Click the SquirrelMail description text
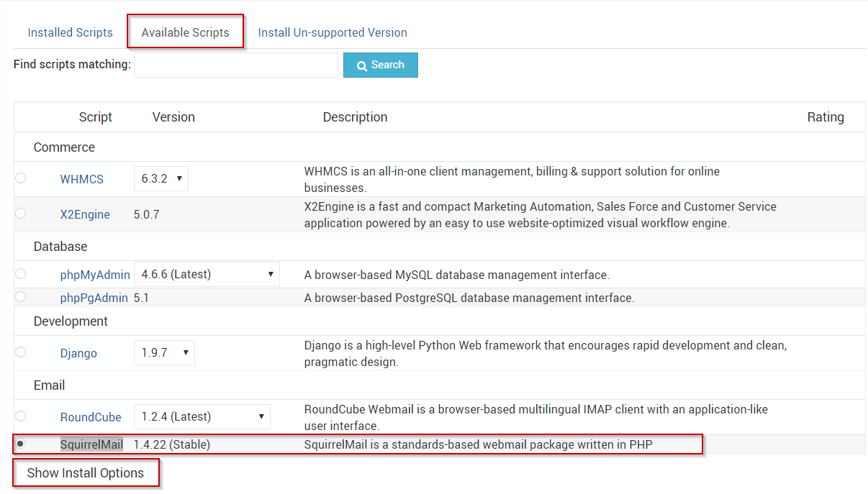The width and height of the screenshot is (868, 494). point(478,444)
